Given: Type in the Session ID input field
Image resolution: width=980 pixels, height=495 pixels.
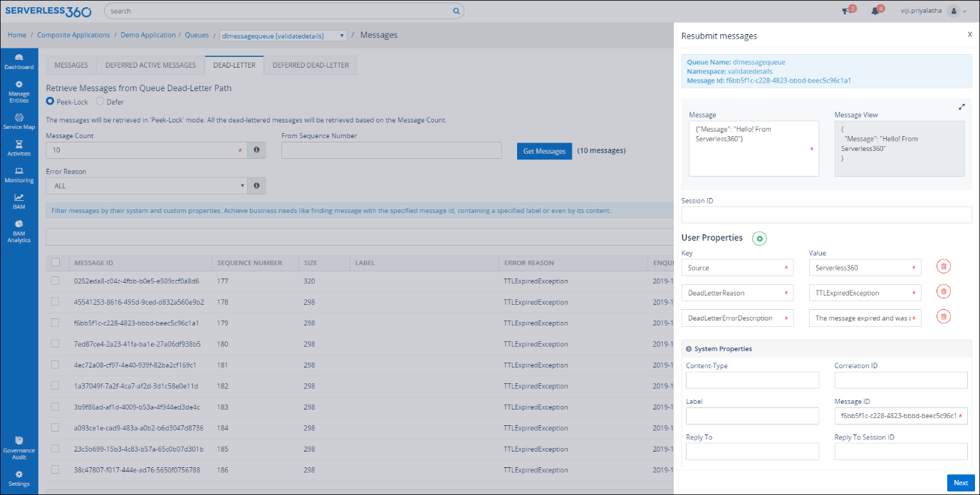Looking at the screenshot, I should tap(826, 214).
